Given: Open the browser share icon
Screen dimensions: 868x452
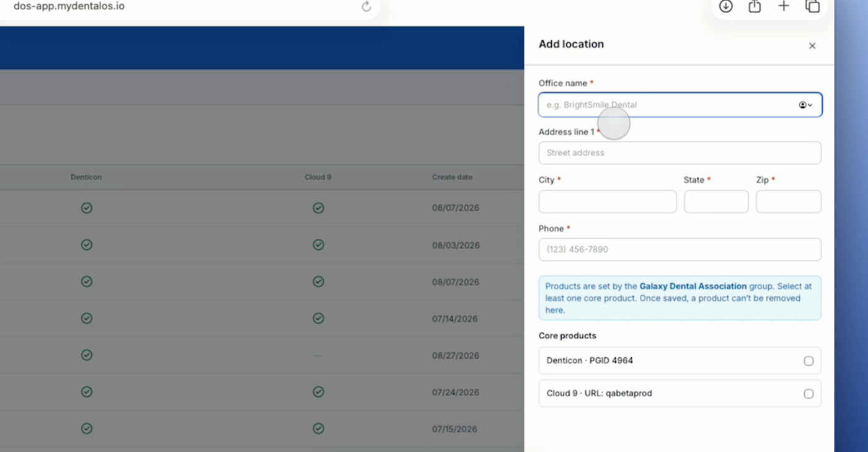Looking at the screenshot, I should click(755, 6).
